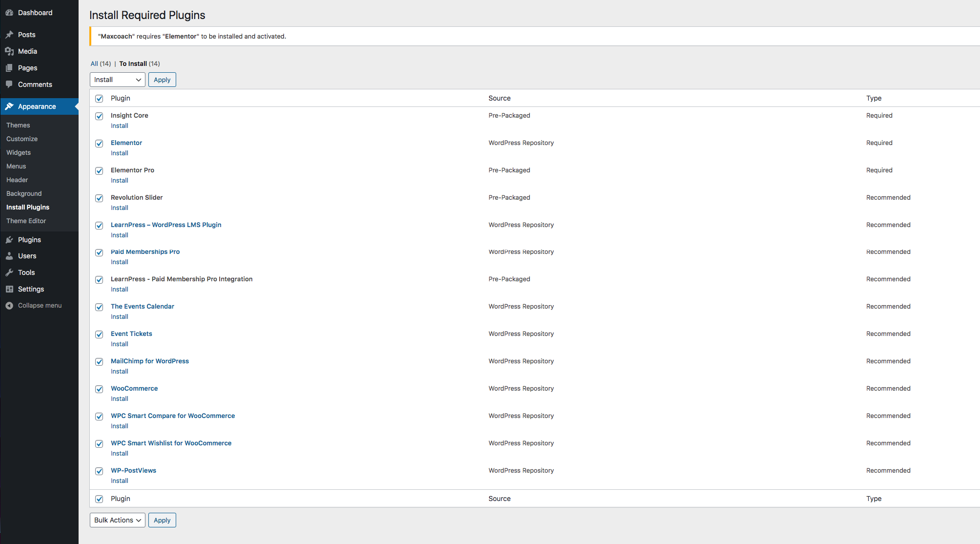Uncheck the Event Tickets checkbox

99,335
